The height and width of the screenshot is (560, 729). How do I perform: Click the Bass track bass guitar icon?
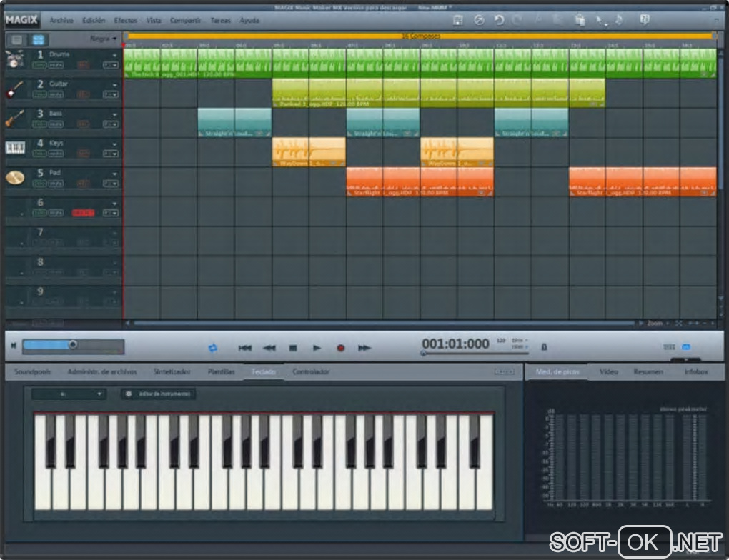coord(14,119)
